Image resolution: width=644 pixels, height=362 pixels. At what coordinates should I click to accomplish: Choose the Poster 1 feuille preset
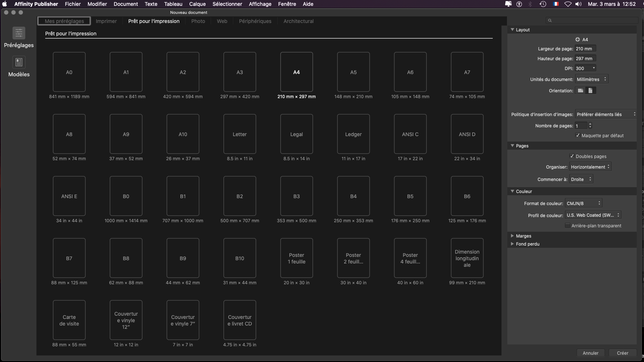point(297,258)
